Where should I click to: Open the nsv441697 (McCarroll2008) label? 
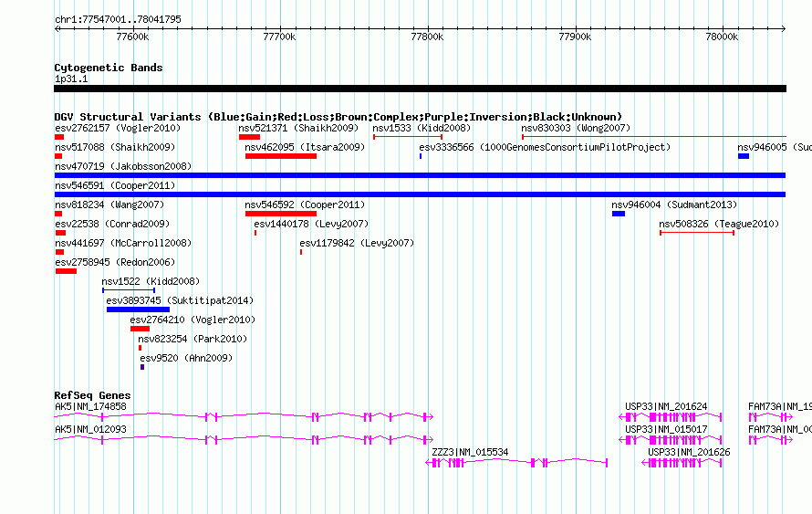click(123, 243)
